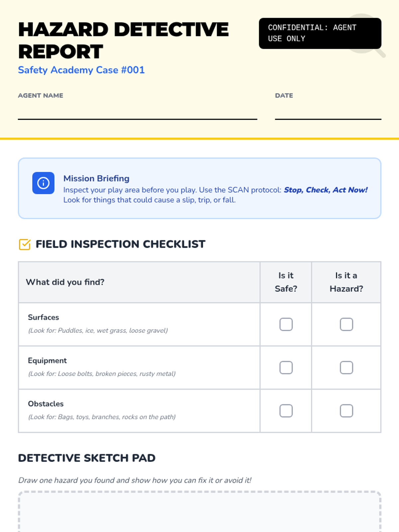The height and width of the screenshot is (532, 399).
Task: Click the Hazard Detective Report title
Action: click(x=123, y=40)
